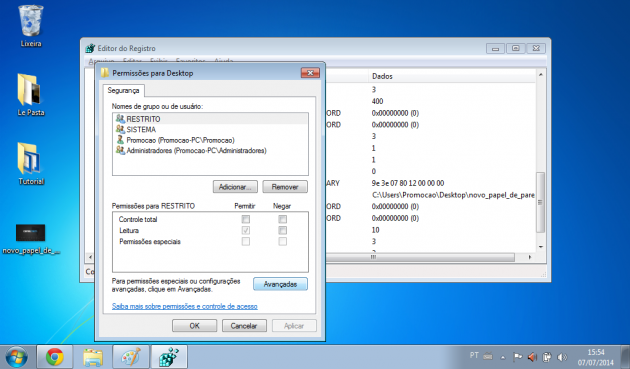Check Negar for Controle total
Image resolution: width=630 pixels, height=369 pixels.
(282, 219)
